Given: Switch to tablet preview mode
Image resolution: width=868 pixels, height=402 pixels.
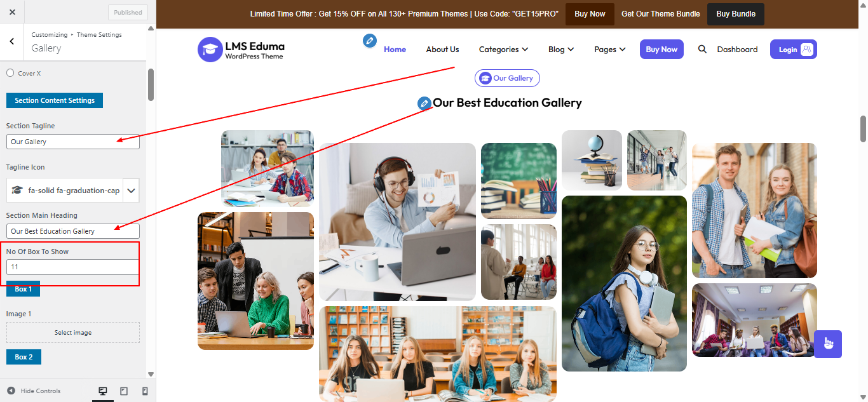Looking at the screenshot, I should [x=124, y=391].
